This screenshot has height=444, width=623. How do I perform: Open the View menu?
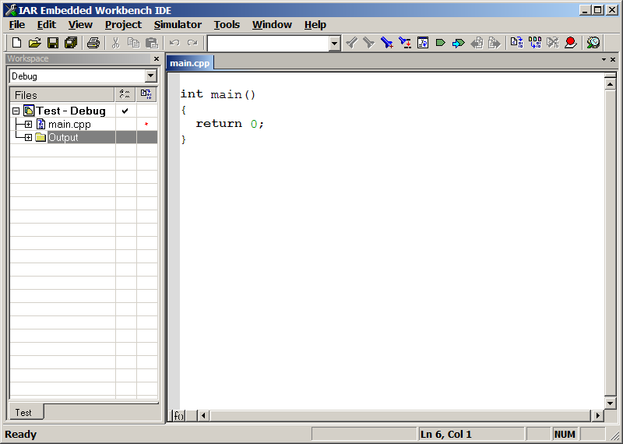tap(80, 25)
